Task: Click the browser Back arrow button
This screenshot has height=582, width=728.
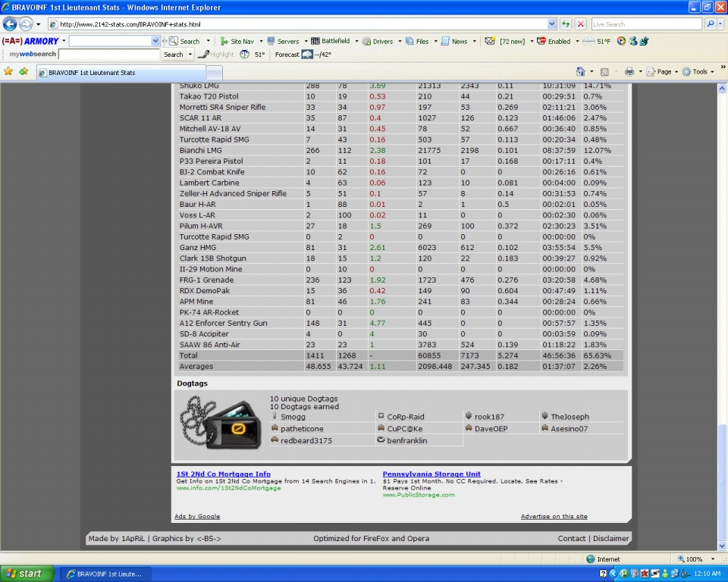Action: [10, 24]
